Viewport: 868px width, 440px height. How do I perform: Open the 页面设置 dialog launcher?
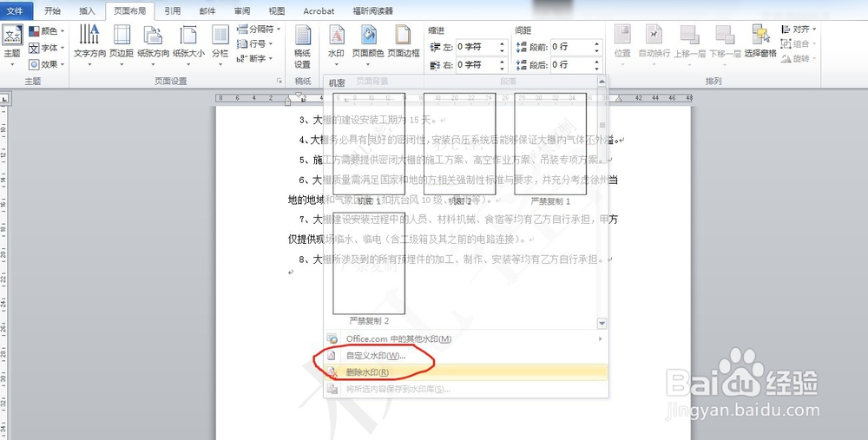279,81
